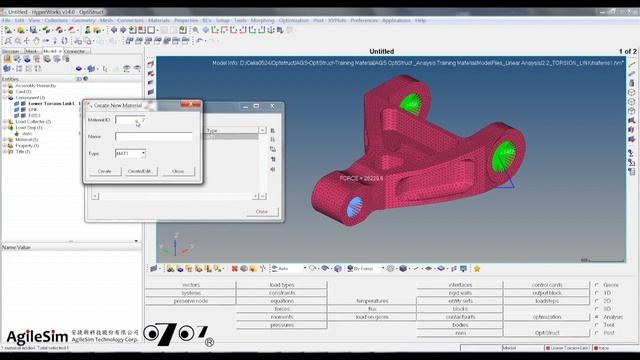Open the Geometry menu

tap(83, 20)
